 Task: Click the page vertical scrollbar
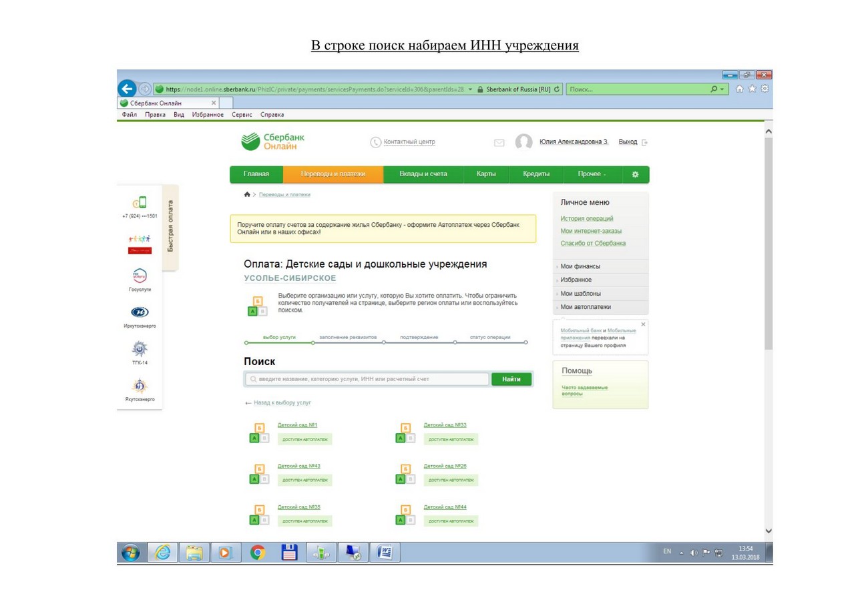tap(768, 244)
